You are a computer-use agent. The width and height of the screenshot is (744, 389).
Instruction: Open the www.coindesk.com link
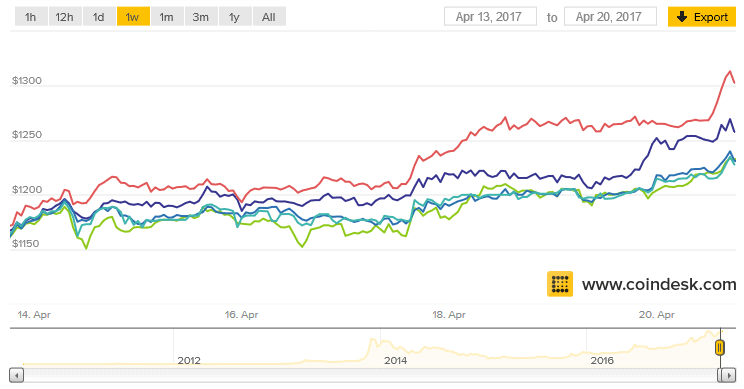click(x=659, y=284)
